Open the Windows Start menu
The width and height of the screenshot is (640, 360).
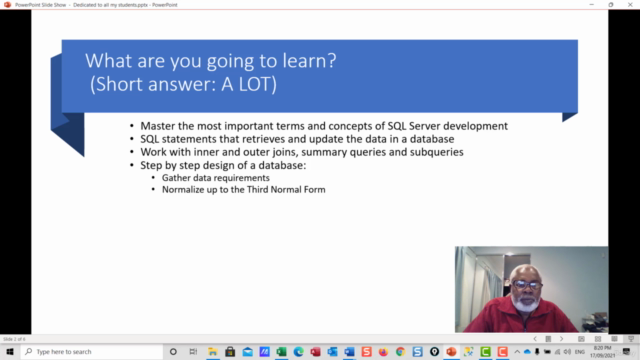click(x=10, y=351)
